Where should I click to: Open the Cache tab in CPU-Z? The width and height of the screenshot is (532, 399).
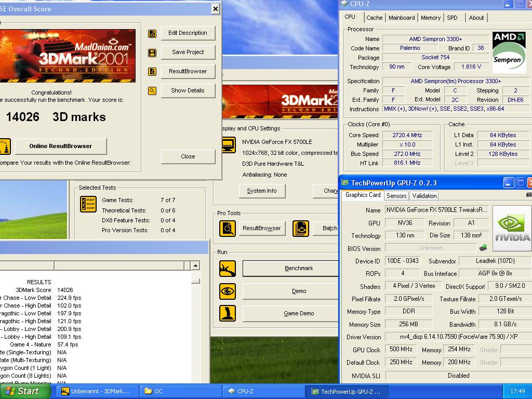(x=374, y=18)
